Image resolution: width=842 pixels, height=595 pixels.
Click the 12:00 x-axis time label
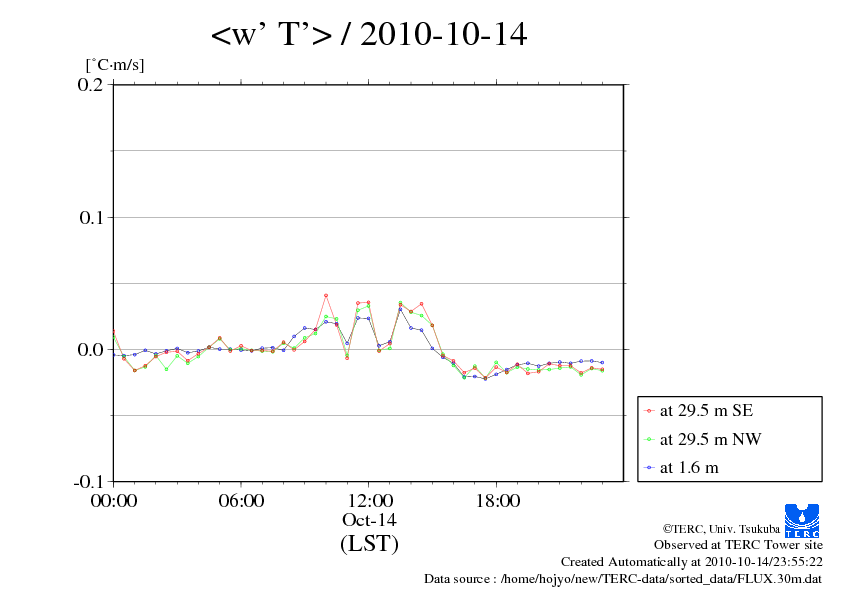click(x=369, y=501)
